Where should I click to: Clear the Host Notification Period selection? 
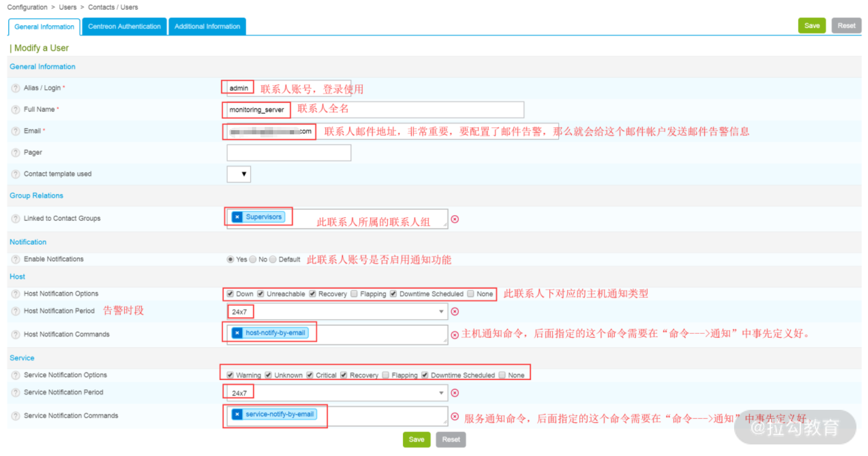455,312
